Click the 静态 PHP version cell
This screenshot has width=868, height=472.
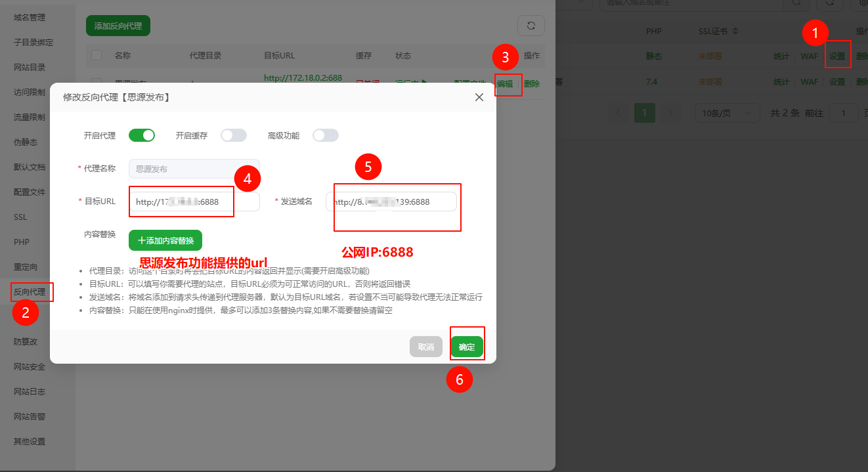(x=654, y=56)
